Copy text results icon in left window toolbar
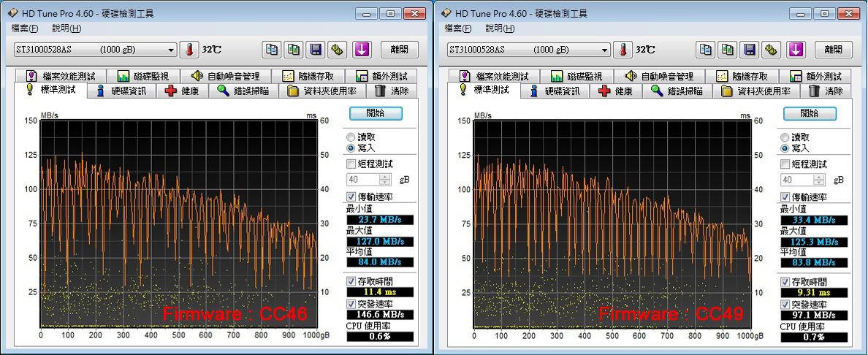Viewport: 868px width, 355px height. click(271, 49)
